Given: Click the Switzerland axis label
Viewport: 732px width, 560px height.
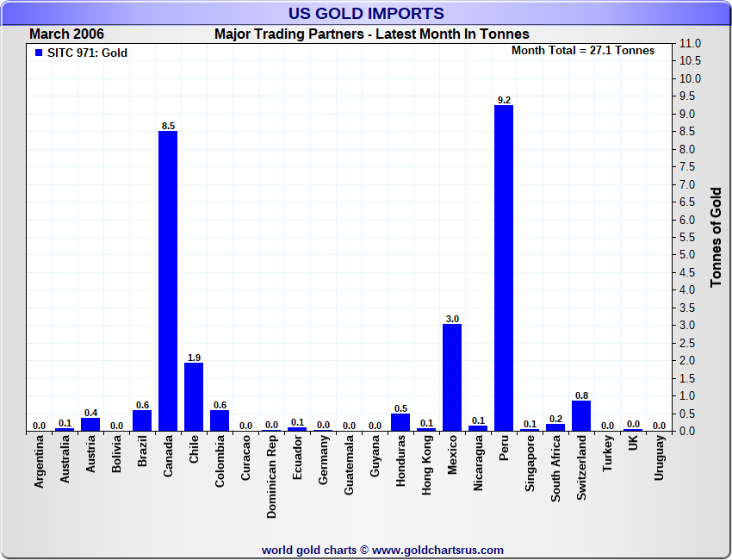Looking at the screenshot, I should (x=581, y=468).
